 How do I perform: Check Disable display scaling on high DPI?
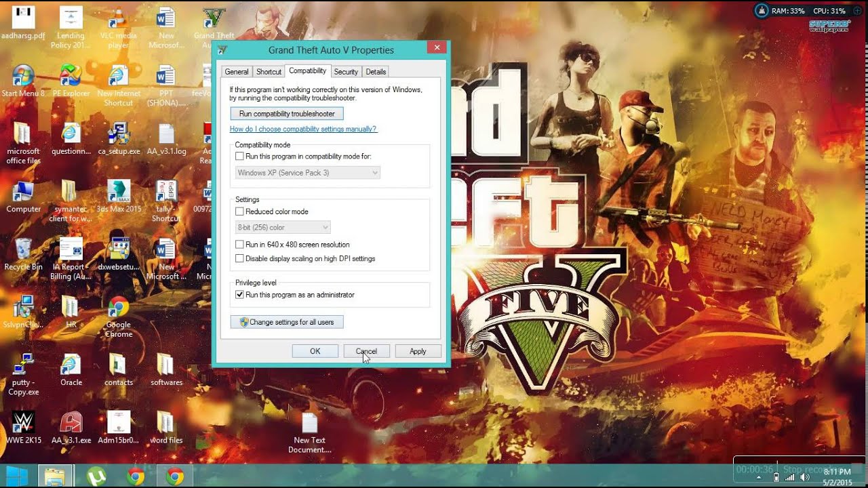[x=239, y=258]
